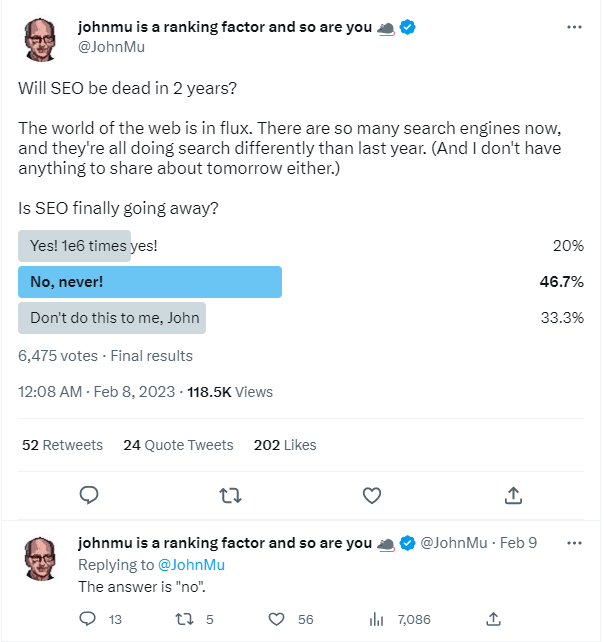Share the "The answer is no" reply
The width and height of the screenshot is (604, 642).
(493, 619)
